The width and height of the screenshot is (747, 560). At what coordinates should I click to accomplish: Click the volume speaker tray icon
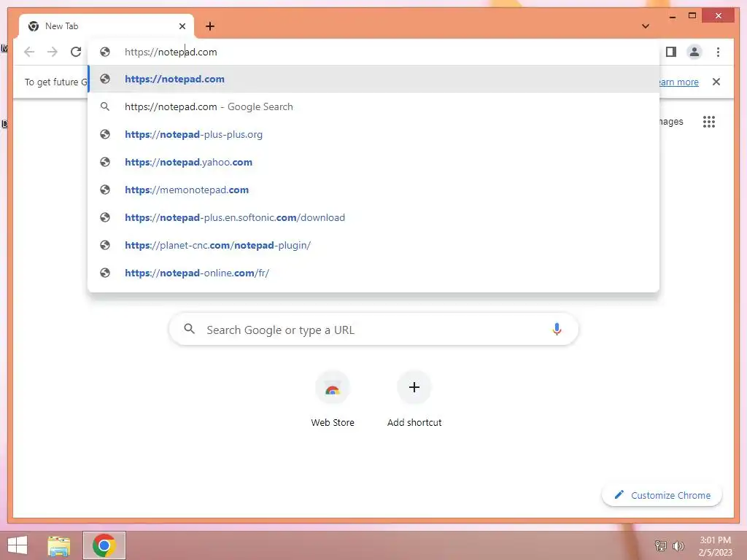click(678, 545)
